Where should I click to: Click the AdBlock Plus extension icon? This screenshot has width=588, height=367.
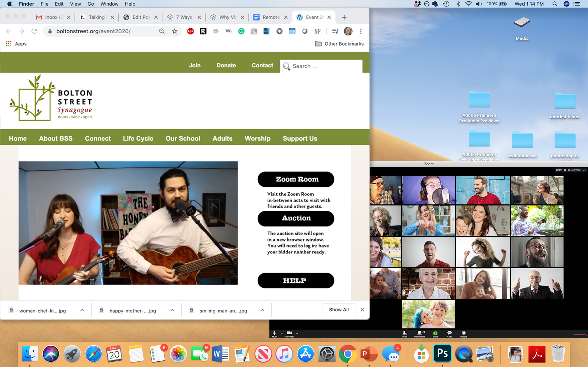click(x=190, y=31)
